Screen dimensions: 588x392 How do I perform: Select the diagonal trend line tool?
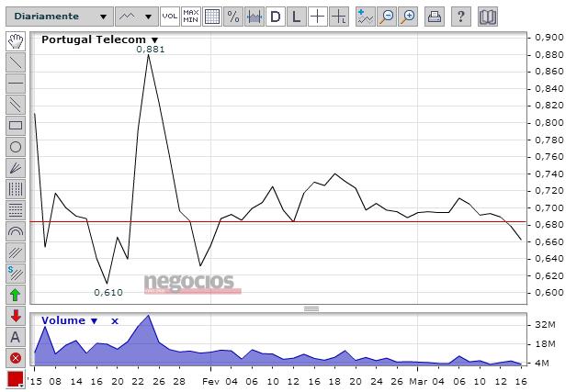point(16,62)
